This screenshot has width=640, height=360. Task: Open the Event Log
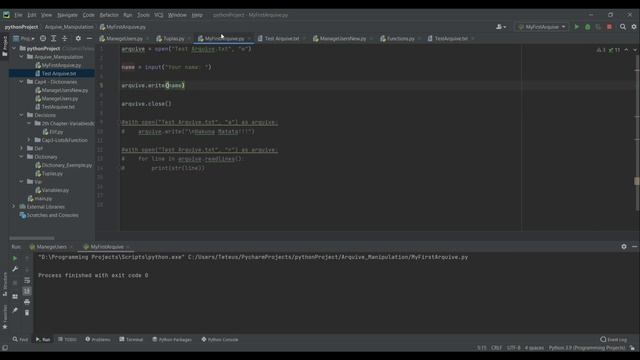click(613, 340)
